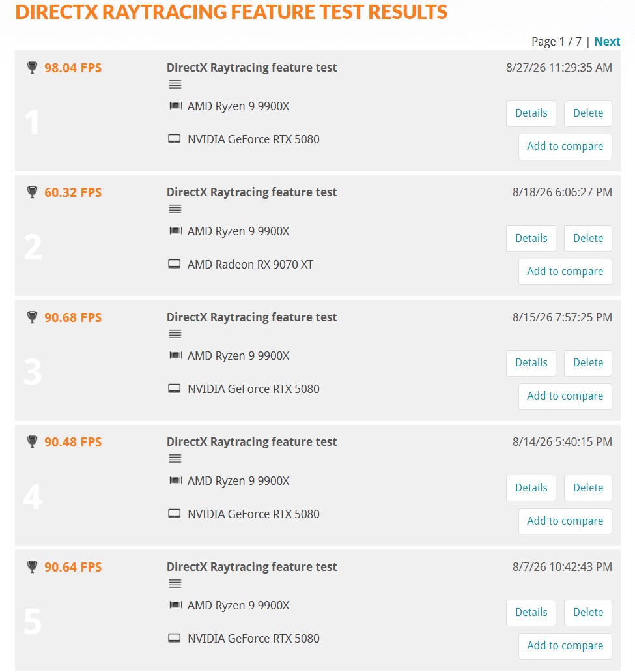635x672 pixels.
Task: Click the trophy icon beside 60.32 FPS
Action: (32, 192)
